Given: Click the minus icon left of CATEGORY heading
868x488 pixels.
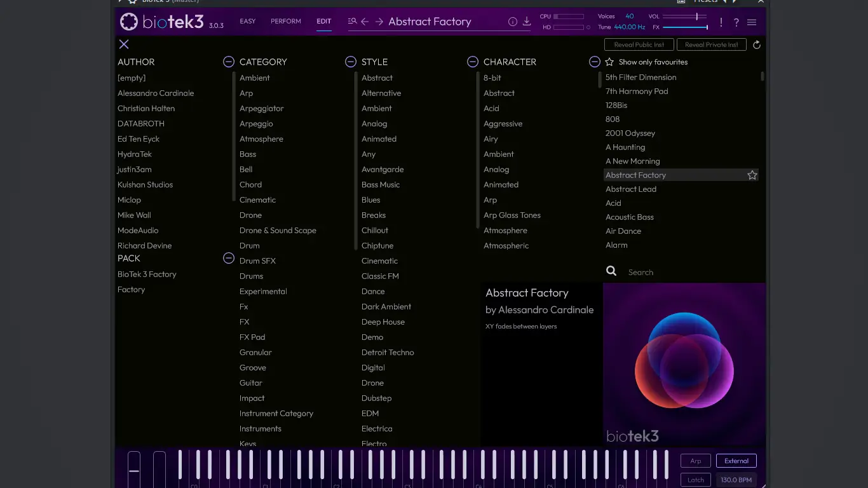Looking at the screenshot, I should 229,62.
